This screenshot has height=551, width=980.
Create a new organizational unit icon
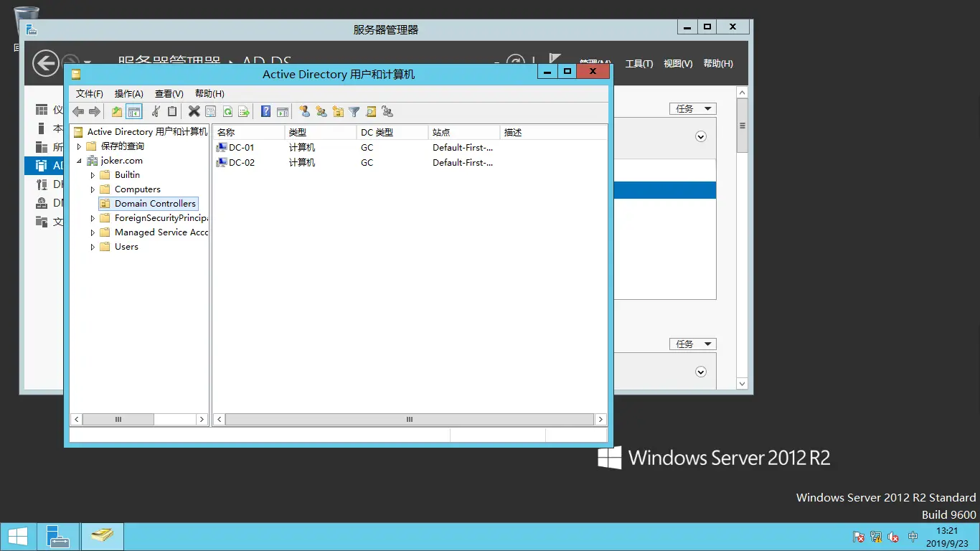[x=338, y=111]
